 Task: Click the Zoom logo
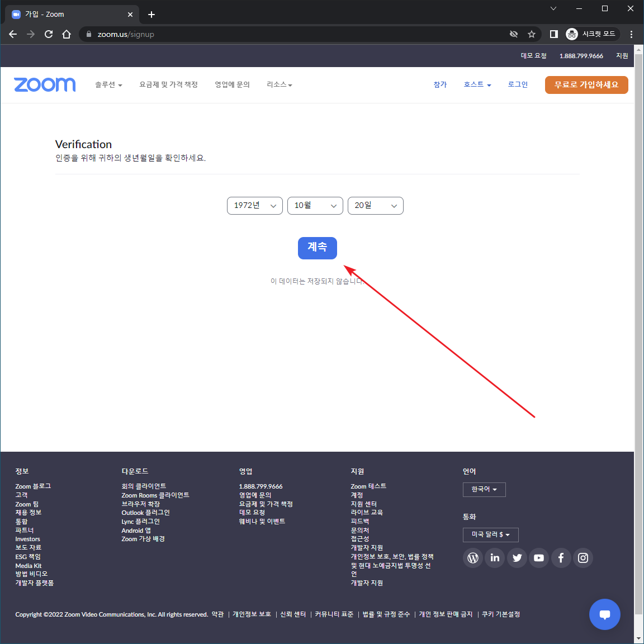click(x=45, y=84)
